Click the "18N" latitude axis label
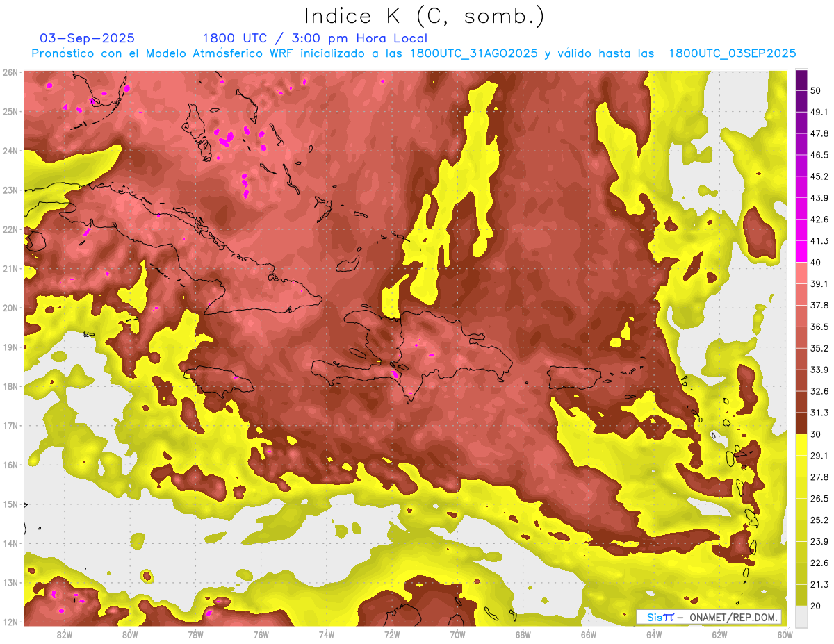 point(10,386)
